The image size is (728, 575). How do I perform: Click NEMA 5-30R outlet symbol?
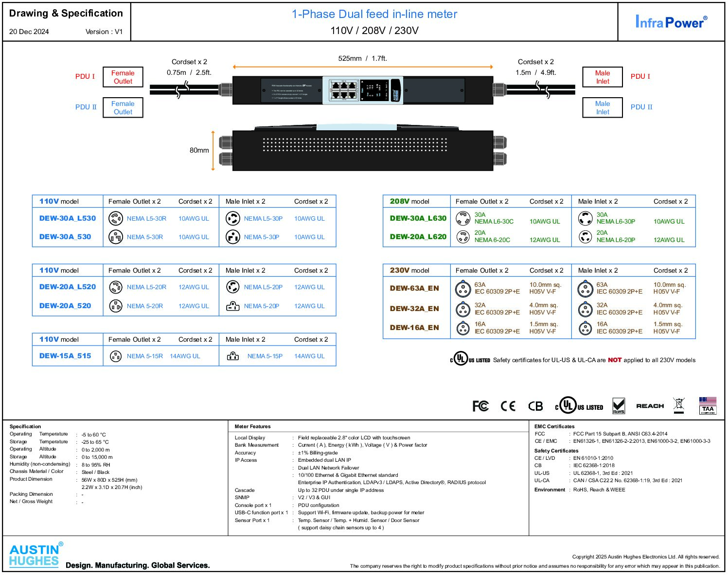116,237
